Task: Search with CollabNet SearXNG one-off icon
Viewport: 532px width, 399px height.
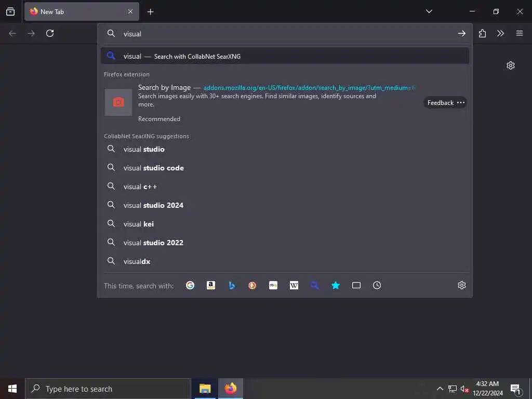Action: pyautogui.click(x=314, y=285)
